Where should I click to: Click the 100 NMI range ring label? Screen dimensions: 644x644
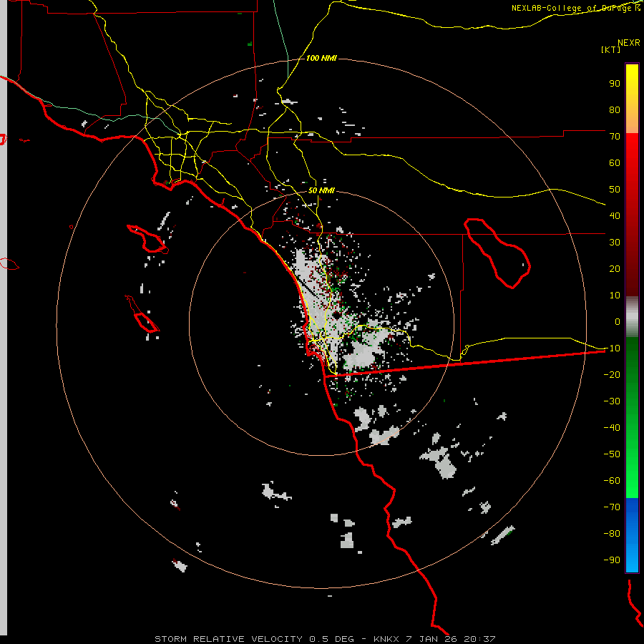321,59
